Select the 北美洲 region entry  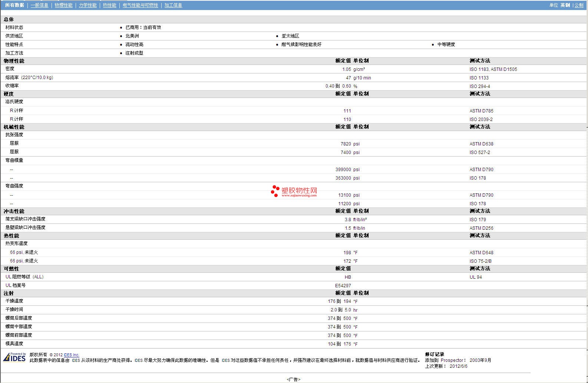tap(132, 36)
